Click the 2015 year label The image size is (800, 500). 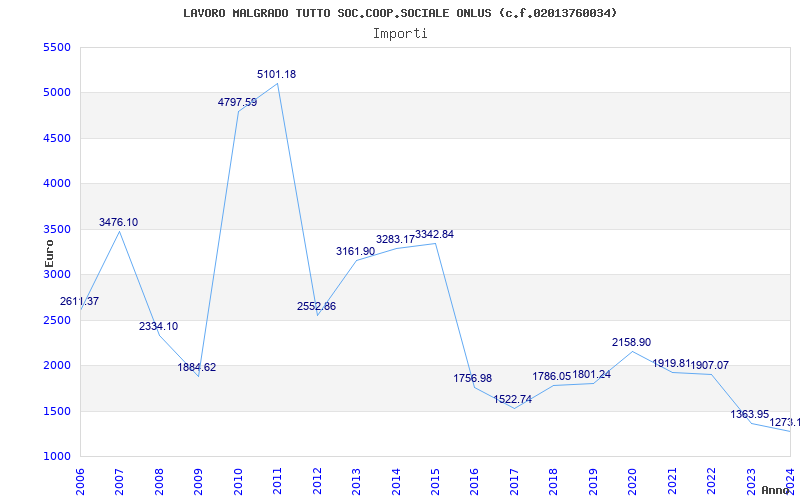point(435,481)
